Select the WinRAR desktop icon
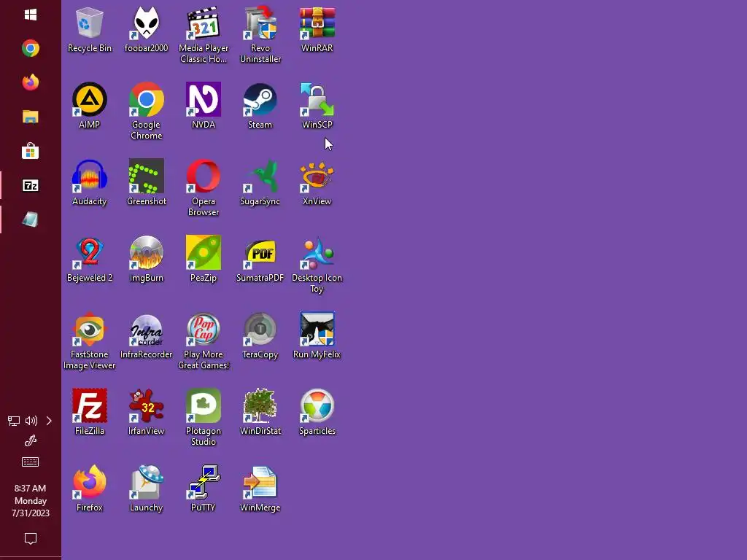The height and width of the screenshot is (560, 747). 317,29
